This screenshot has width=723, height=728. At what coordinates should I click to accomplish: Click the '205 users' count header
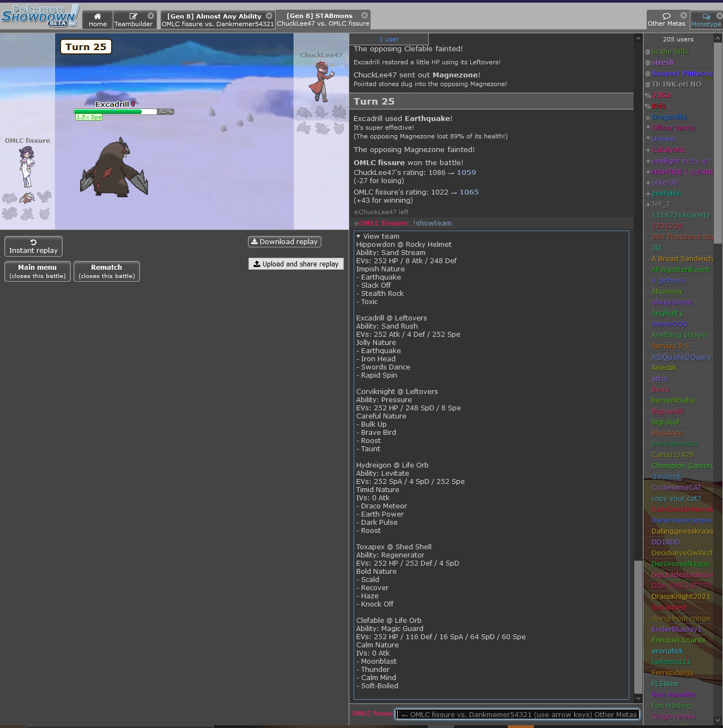(x=678, y=39)
